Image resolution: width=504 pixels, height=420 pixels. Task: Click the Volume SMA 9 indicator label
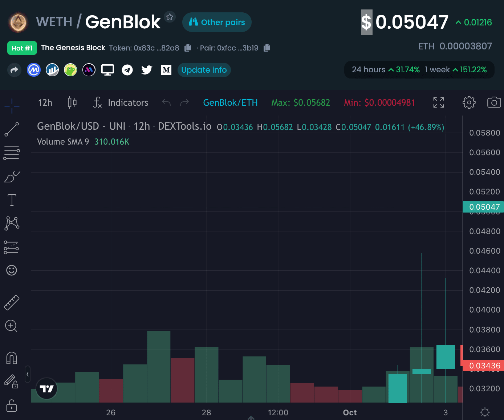(63, 142)
